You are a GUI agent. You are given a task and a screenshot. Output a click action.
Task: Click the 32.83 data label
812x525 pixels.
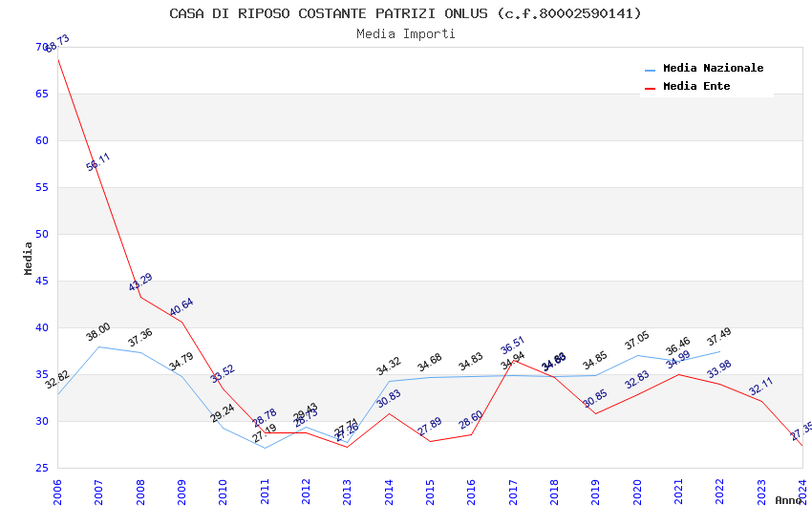coord(637,380)
